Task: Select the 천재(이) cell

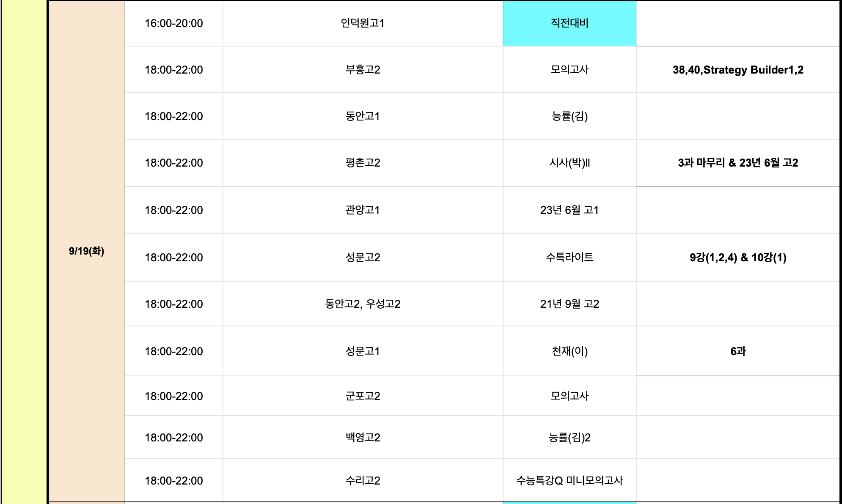Action: [x=570, y=351]
